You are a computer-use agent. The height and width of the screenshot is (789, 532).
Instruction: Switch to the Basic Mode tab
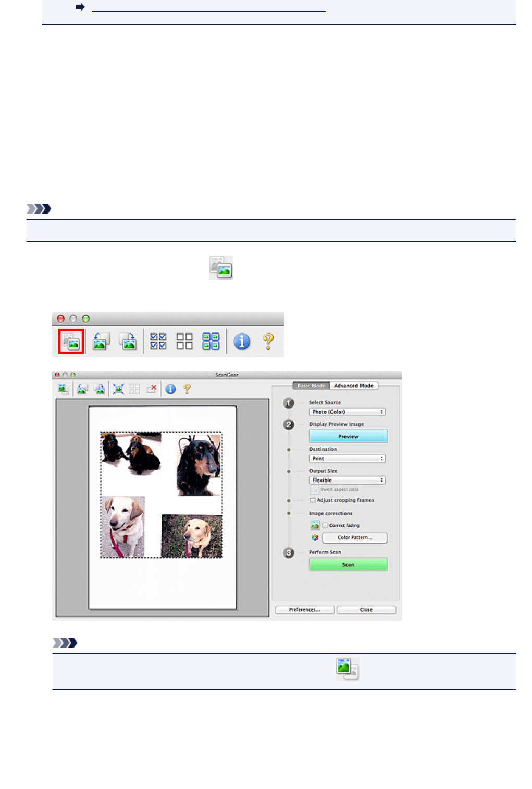(311, 386)
